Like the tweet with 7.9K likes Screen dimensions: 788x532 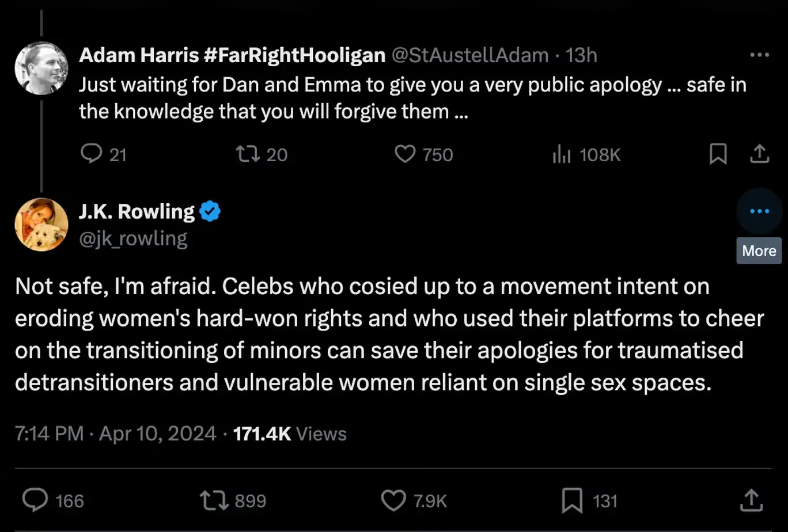point(394,500)
